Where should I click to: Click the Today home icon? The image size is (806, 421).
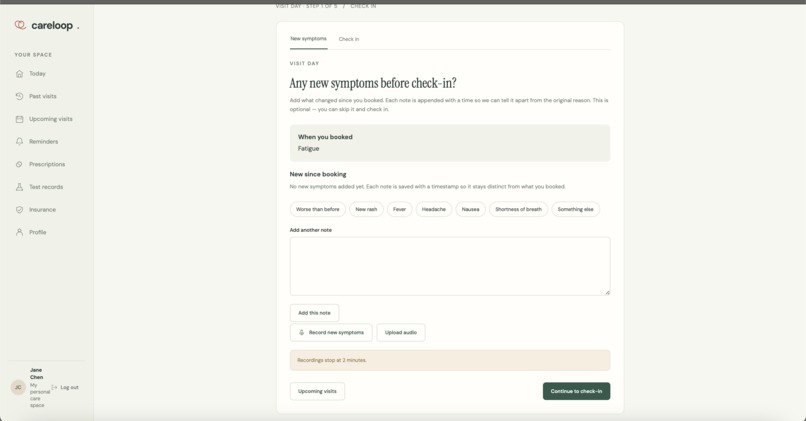pyautogui.click(x=20, y=74)
